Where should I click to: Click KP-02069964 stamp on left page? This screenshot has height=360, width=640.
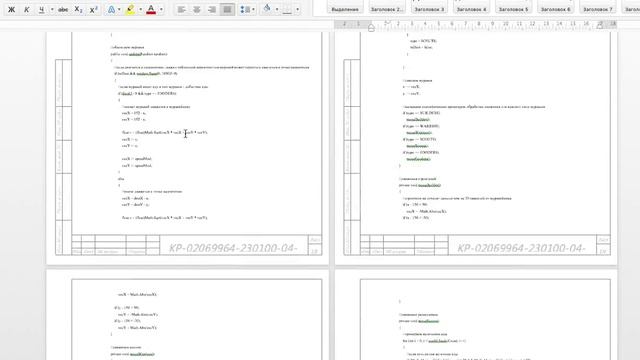coord(233,248)
